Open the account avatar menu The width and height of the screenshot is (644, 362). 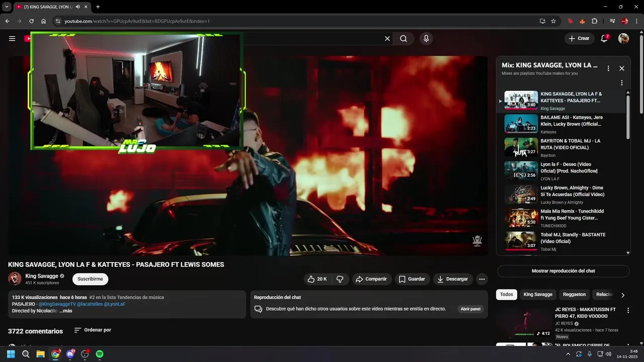click(623, 38)
